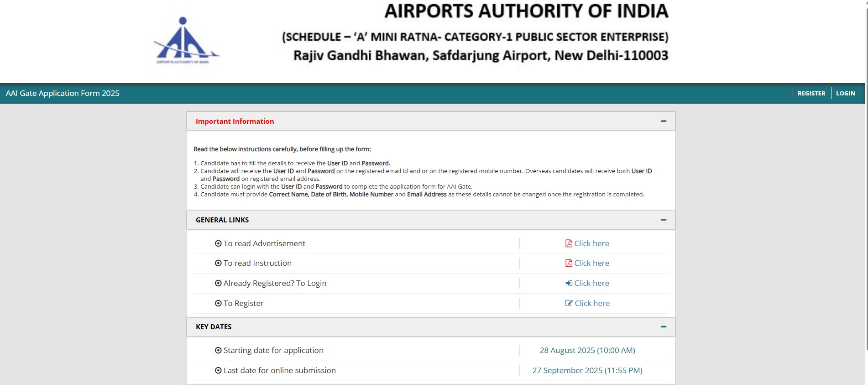Click the PDF icon in the Instruction row
Image resolution: width=868 pixels, height=385 pixels.
(569, 263)
